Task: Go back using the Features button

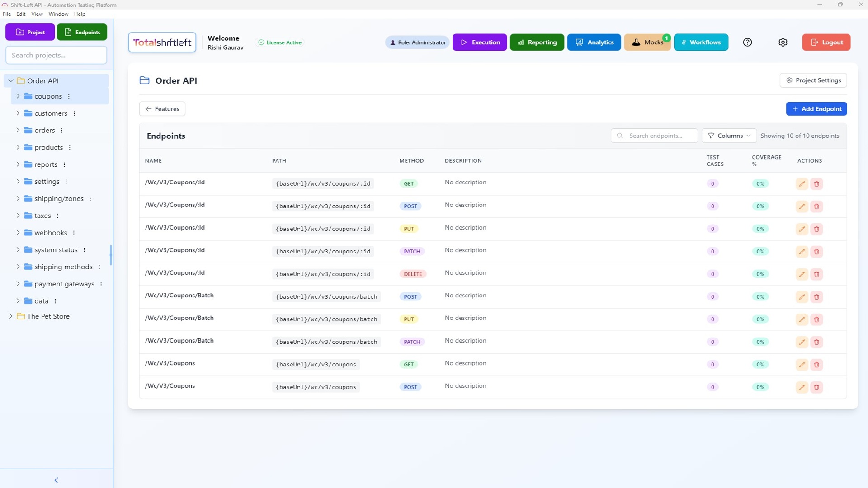Action: (162, 108)
